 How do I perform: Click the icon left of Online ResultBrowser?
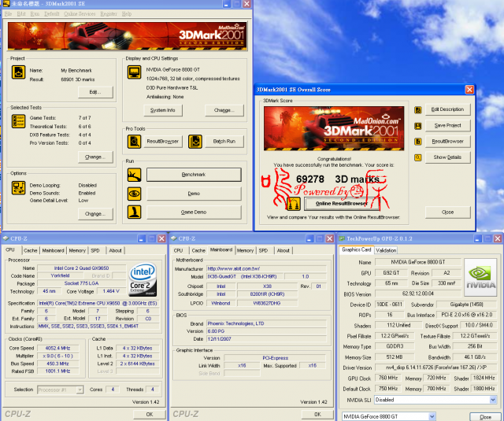(294, 204)
